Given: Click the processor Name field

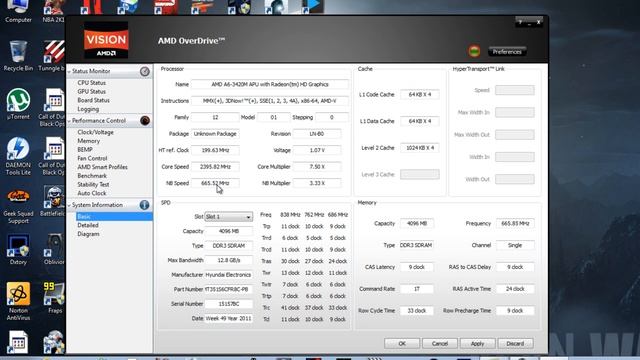Looking at the screenshot, I should [x=270, y=84].
